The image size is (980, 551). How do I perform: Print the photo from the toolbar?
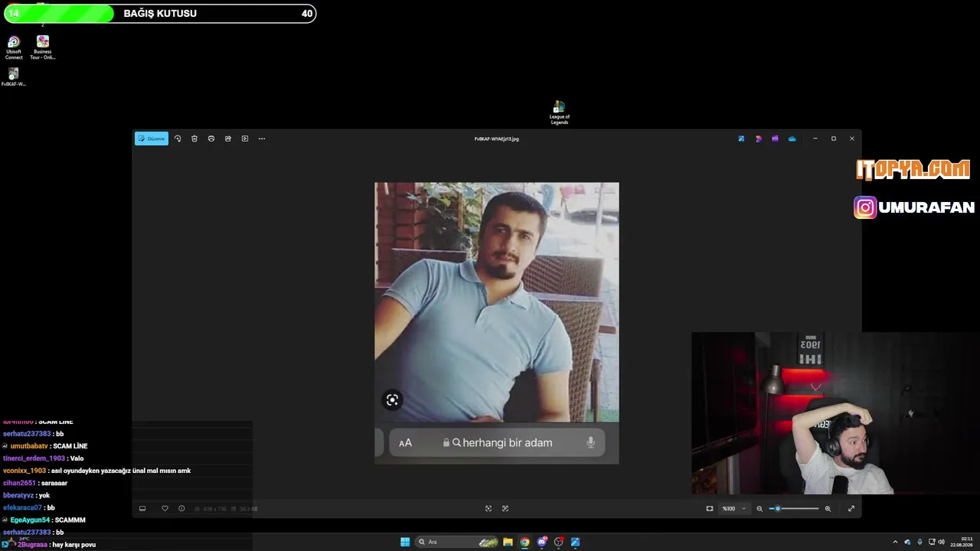(x=211, y=139)
